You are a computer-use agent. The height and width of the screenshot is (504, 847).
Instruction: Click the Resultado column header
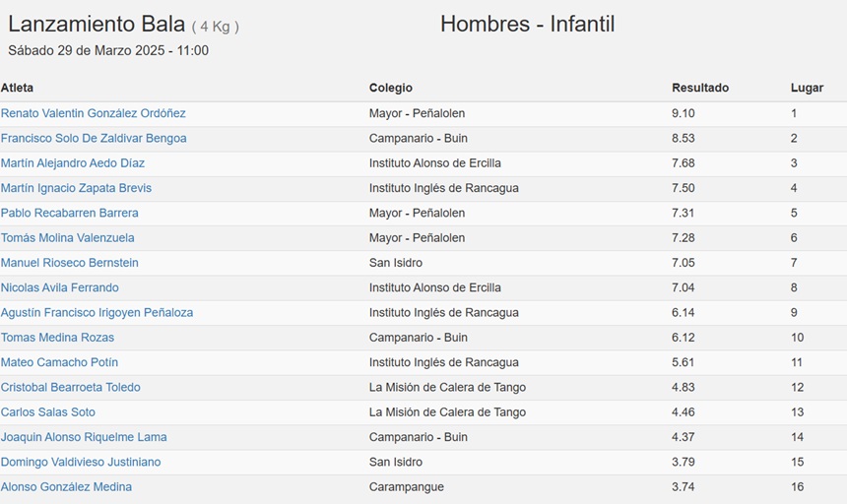click(x=700, y=88)
